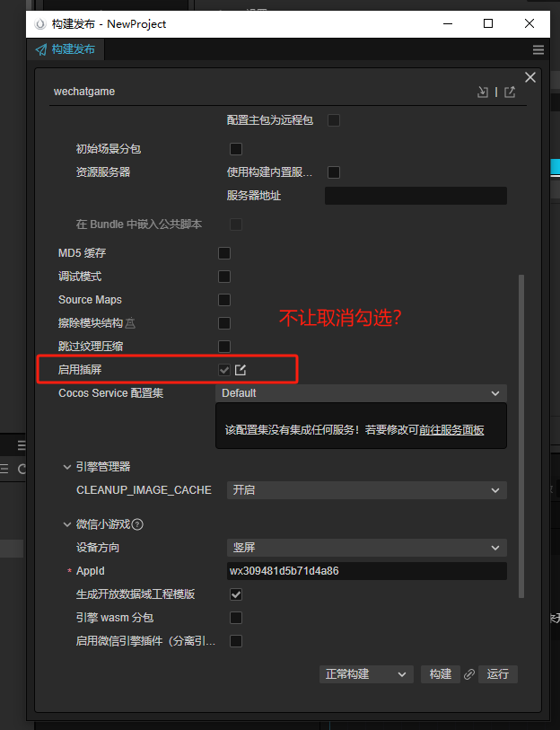Image resolution: width=560 pixels, height=730 pixels.
Task: Toggle 擦除模块结构 checkbox
Action: tap(224, 323)
